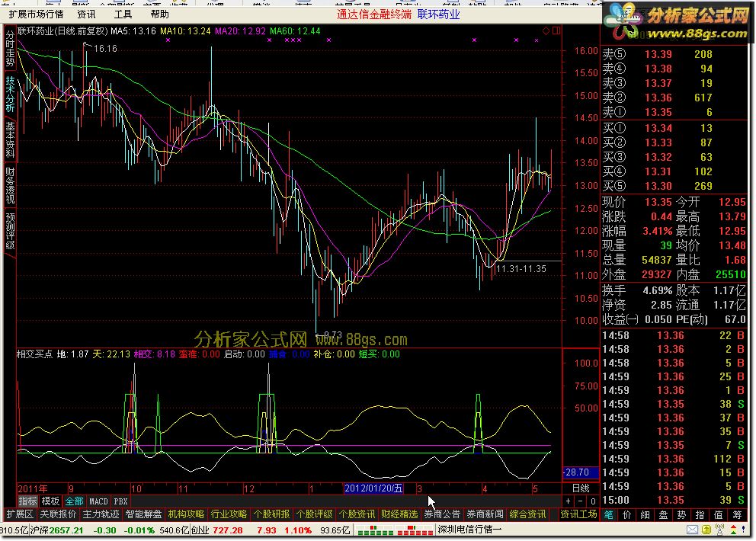Viewport: 756px width, 541px height.
Task: Open the 工具 menu
Action: [x=123, y=14]
